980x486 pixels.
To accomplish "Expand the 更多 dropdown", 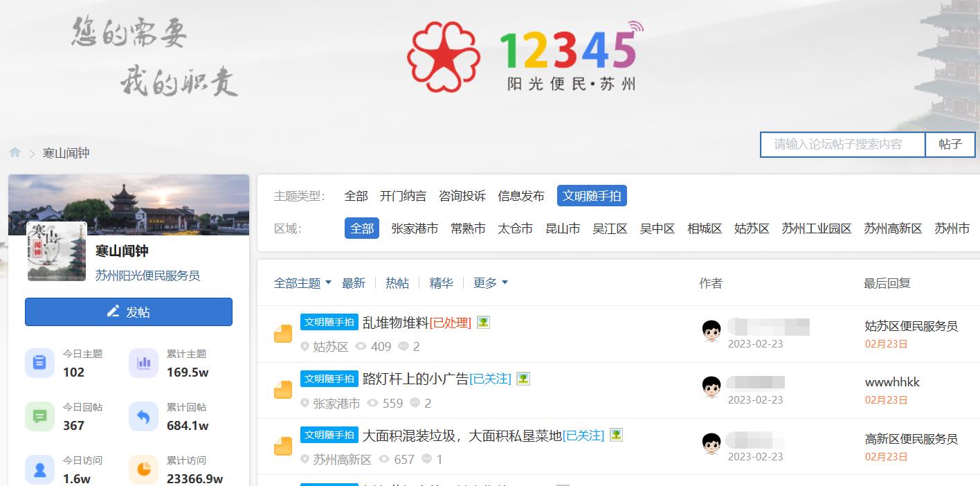I will (491, 283).
